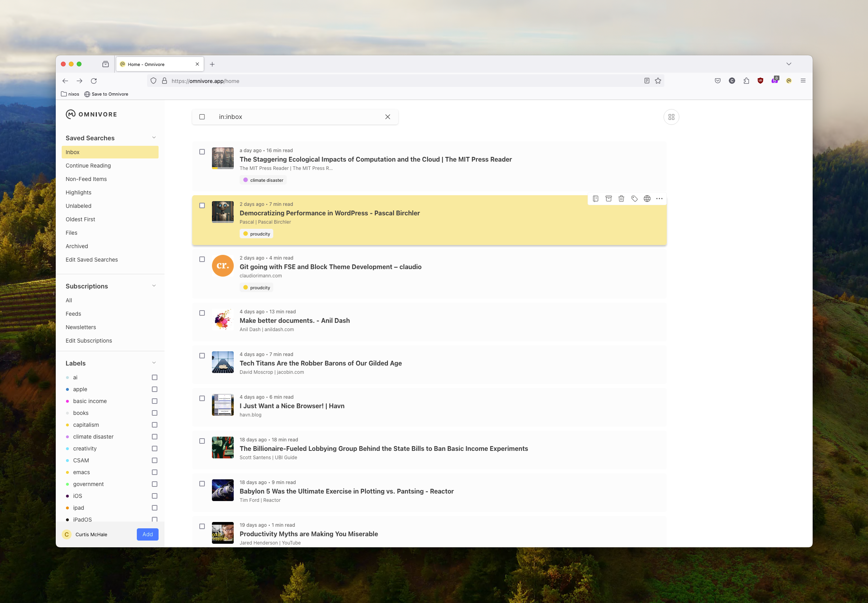Open the three-dot more options menu

(659, 199)
